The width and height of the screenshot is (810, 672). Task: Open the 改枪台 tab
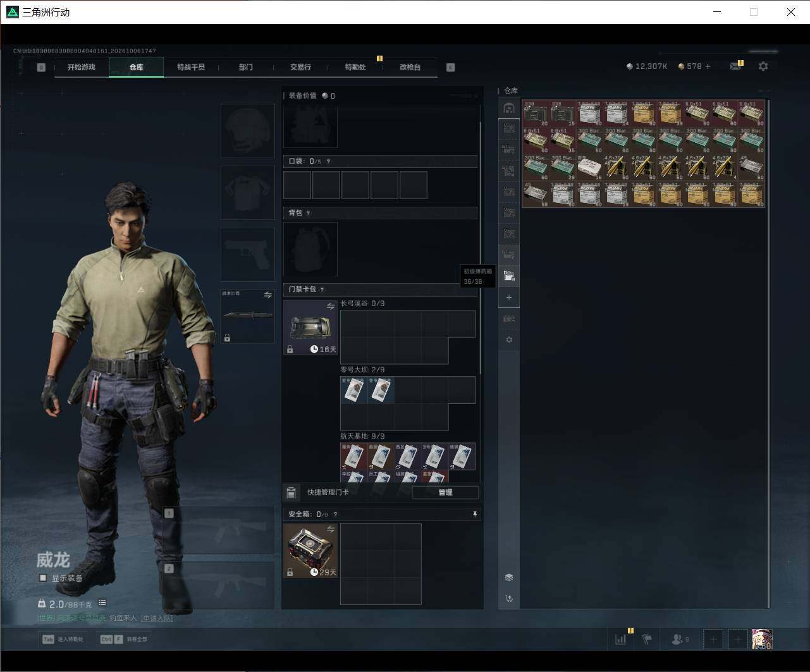[410, 67]
